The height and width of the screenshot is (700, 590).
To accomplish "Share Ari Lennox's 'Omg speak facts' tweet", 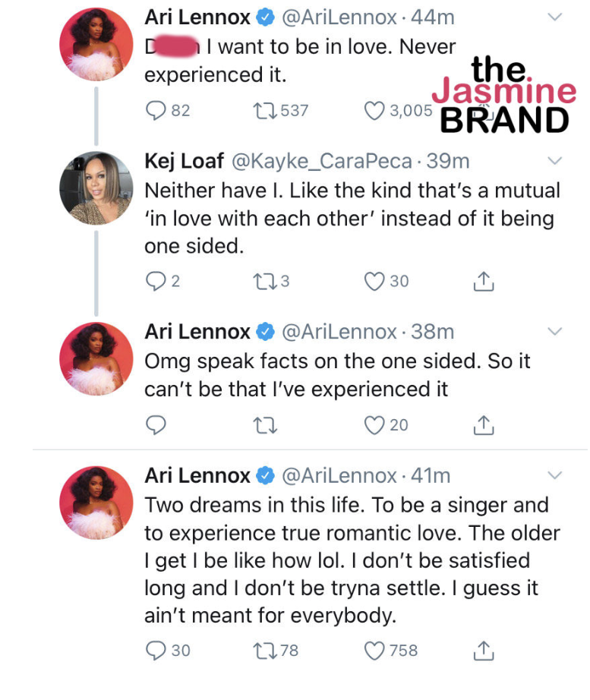I will [x=483, y=425].
